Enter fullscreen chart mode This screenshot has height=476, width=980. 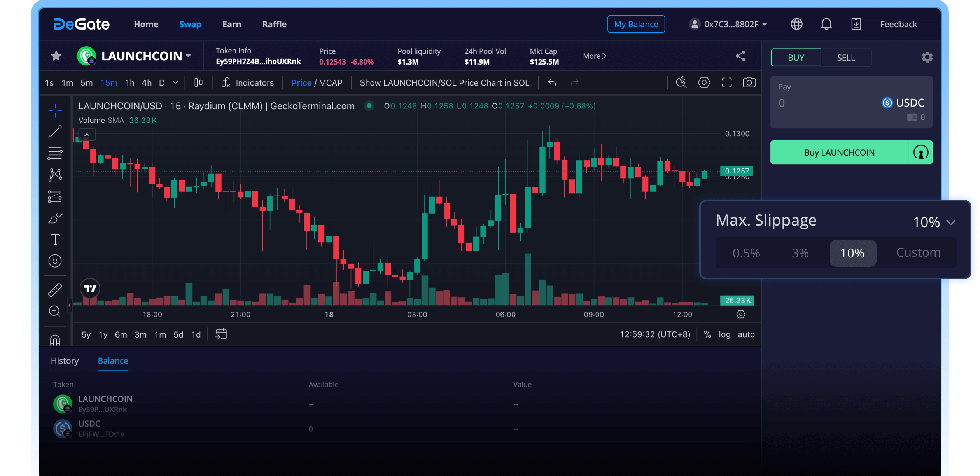[726, 82]
